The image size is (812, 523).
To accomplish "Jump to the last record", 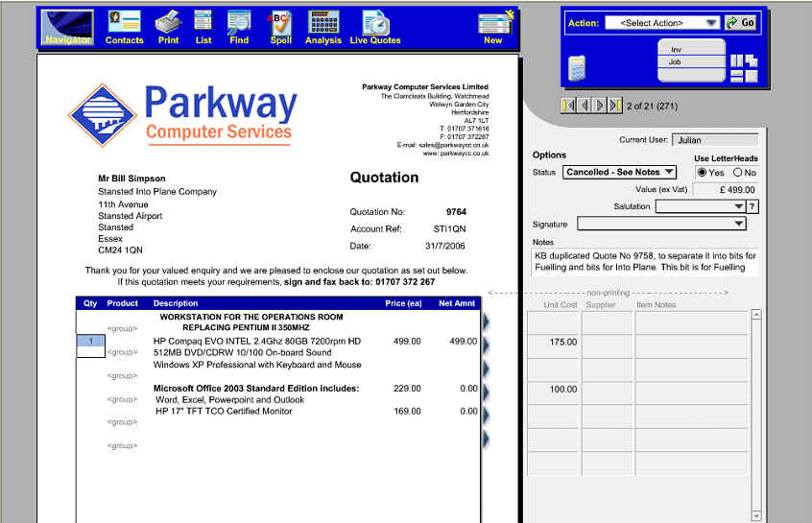I will coord(614,106).
